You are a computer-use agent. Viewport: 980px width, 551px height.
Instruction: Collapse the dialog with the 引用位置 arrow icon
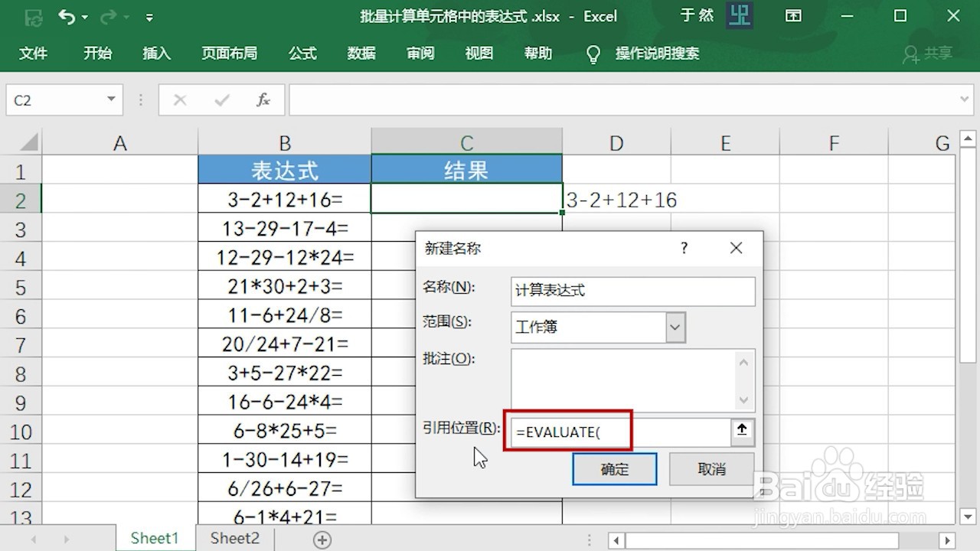(x=740, y=431)
